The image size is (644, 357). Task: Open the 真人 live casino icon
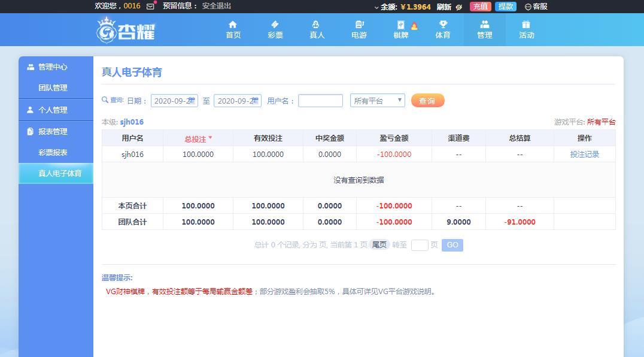click(x=317, y=25)
